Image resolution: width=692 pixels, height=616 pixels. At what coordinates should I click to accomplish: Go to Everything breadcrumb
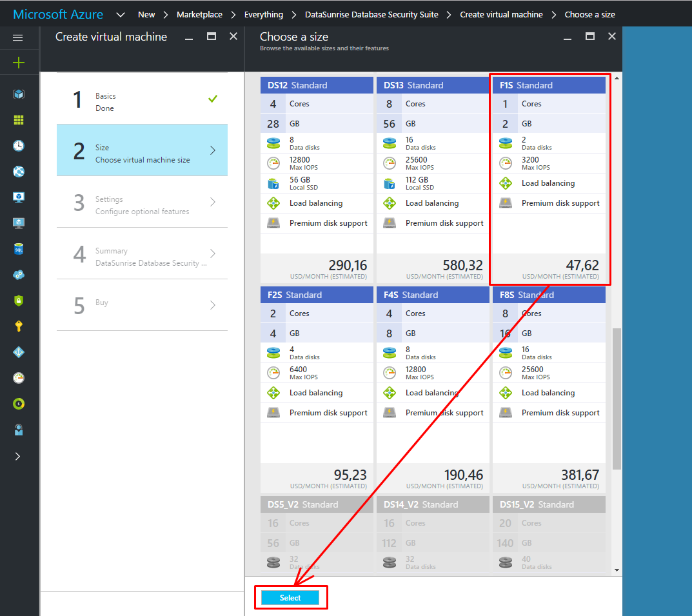(x=264, y=15)
